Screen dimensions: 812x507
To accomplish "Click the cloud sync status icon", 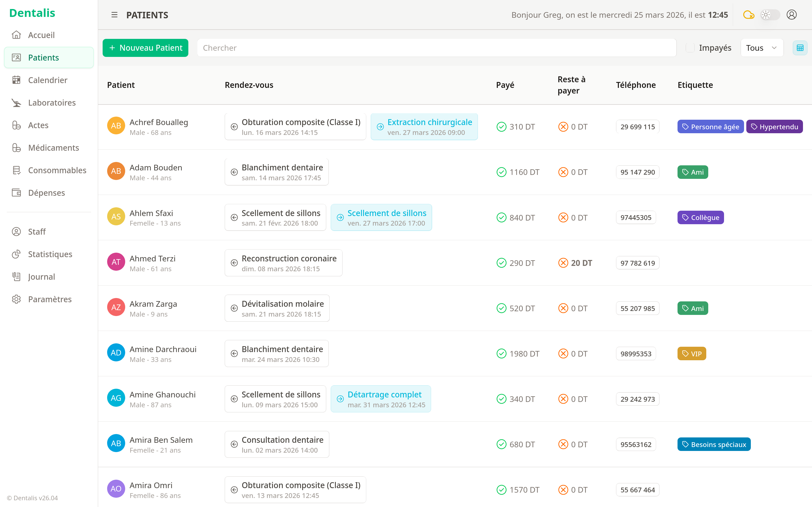I will [748, 15].
